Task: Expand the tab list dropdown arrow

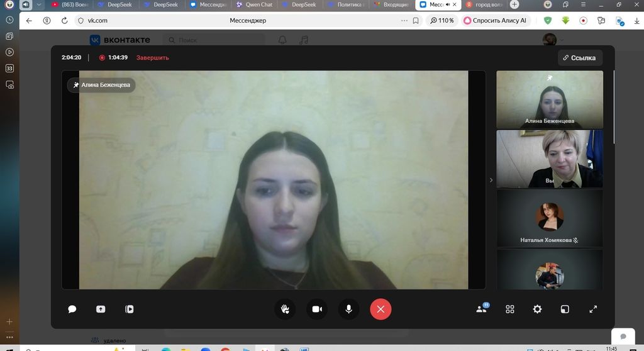Action: pos(39,4)
